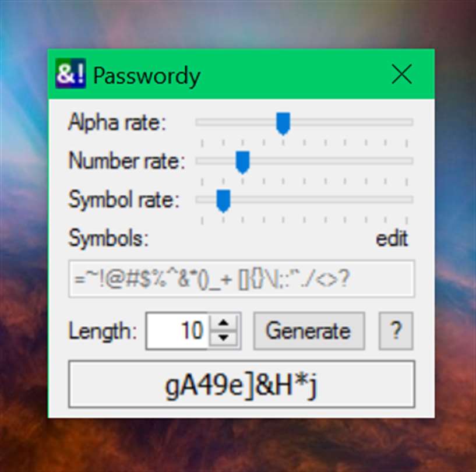Viewport: 476px width, 472px height.
Task: Click Number rate track's far right end
Action: coord(410,161)
